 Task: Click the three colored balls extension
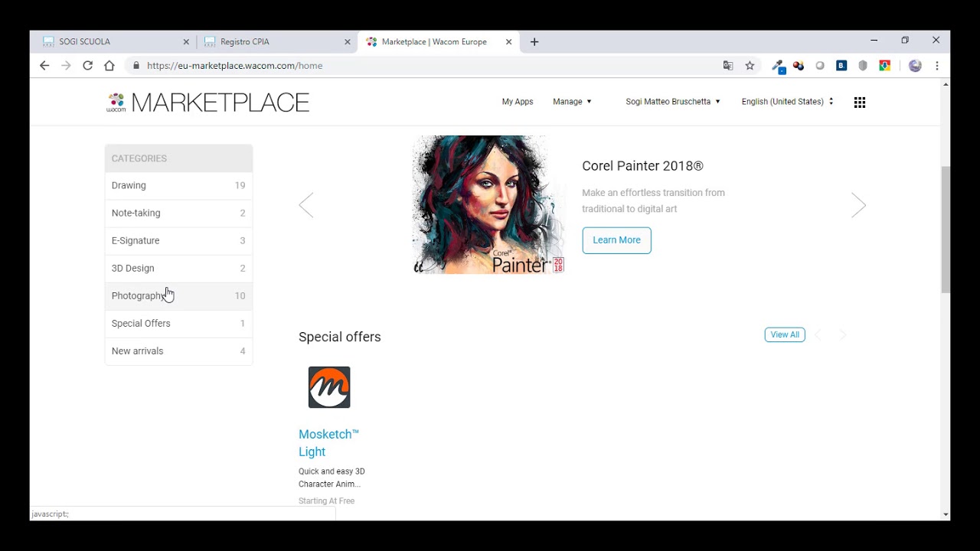click(x=799, y=66)
